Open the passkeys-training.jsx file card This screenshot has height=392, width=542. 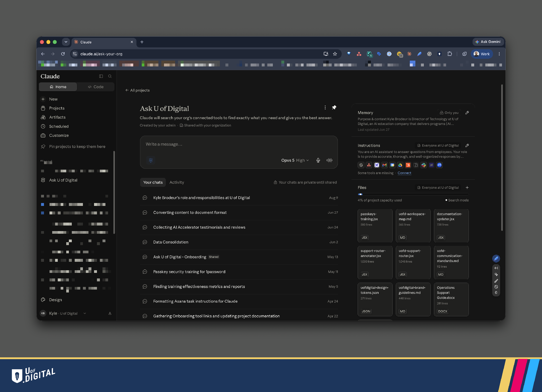click(x=375, y=226)
